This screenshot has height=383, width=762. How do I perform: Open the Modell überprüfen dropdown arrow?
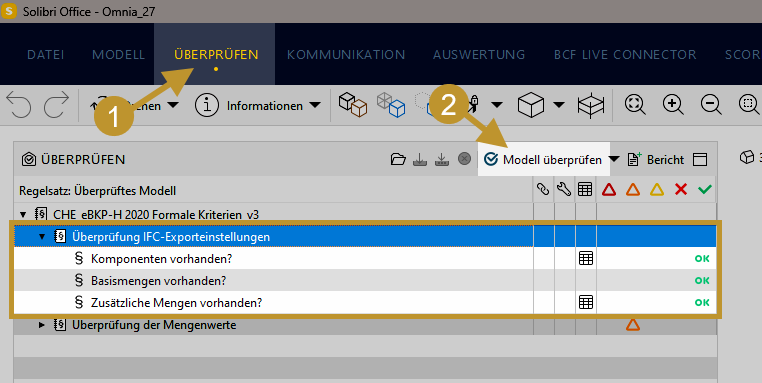614,159
